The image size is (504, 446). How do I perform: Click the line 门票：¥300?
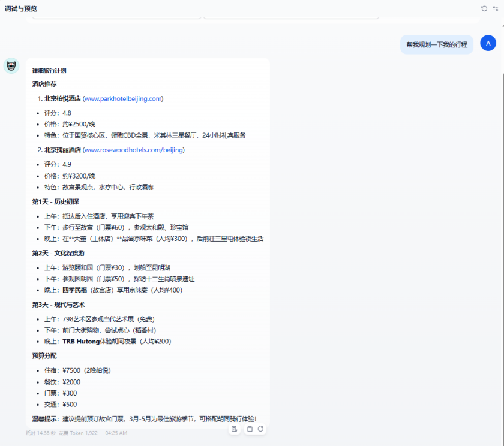(x=61, y=393)
